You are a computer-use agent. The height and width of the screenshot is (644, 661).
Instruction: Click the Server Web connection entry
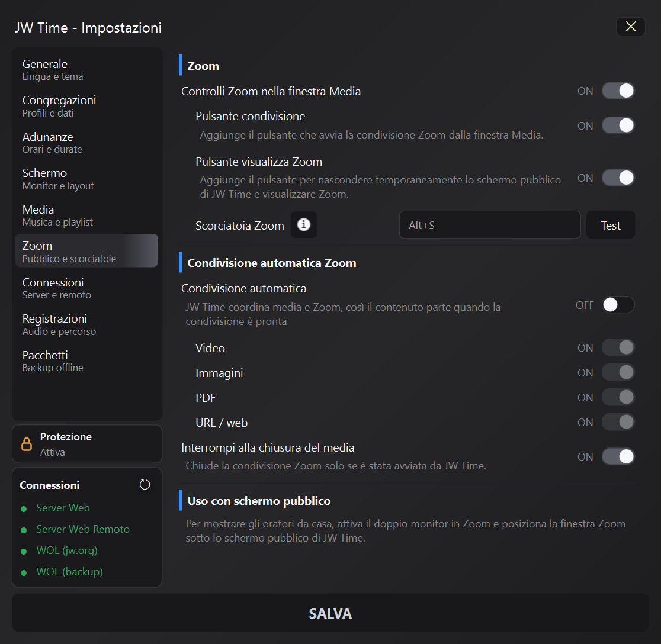click(63, 508)
